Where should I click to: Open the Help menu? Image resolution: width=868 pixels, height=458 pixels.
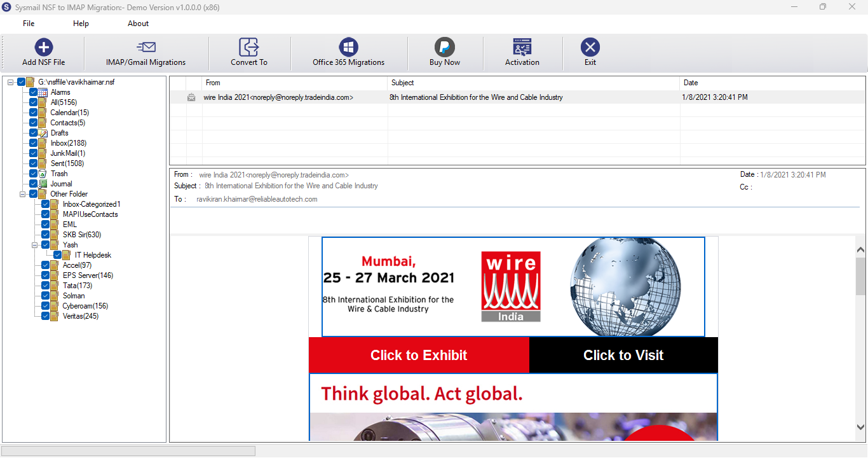coord(81,24)
